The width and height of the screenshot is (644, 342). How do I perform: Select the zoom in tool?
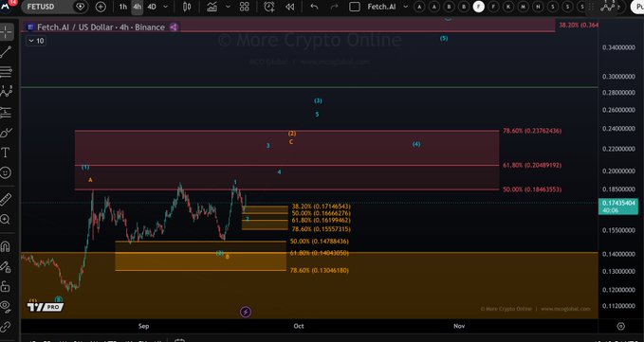pos(6,220)
